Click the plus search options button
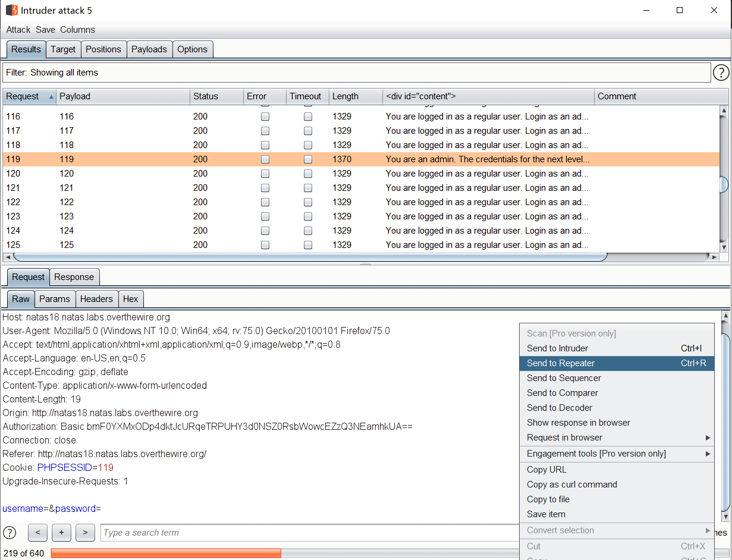732x560 pixels. 61,532
